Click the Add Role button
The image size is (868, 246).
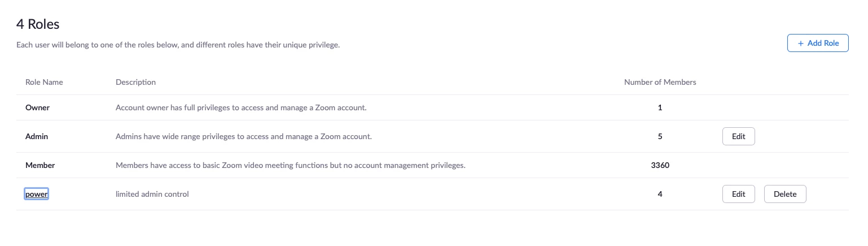tap(817, 43)
